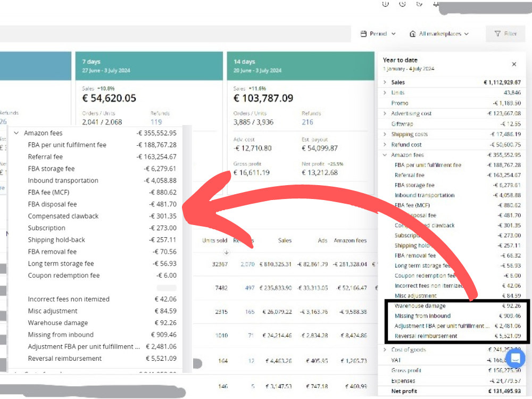The image size is (532, 399).
Task: Expand Cost of goods row
Action: [385, 350]
